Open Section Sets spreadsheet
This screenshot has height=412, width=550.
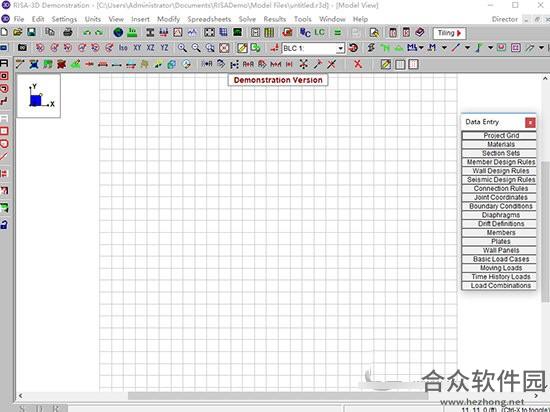click(x=499, y=153)
